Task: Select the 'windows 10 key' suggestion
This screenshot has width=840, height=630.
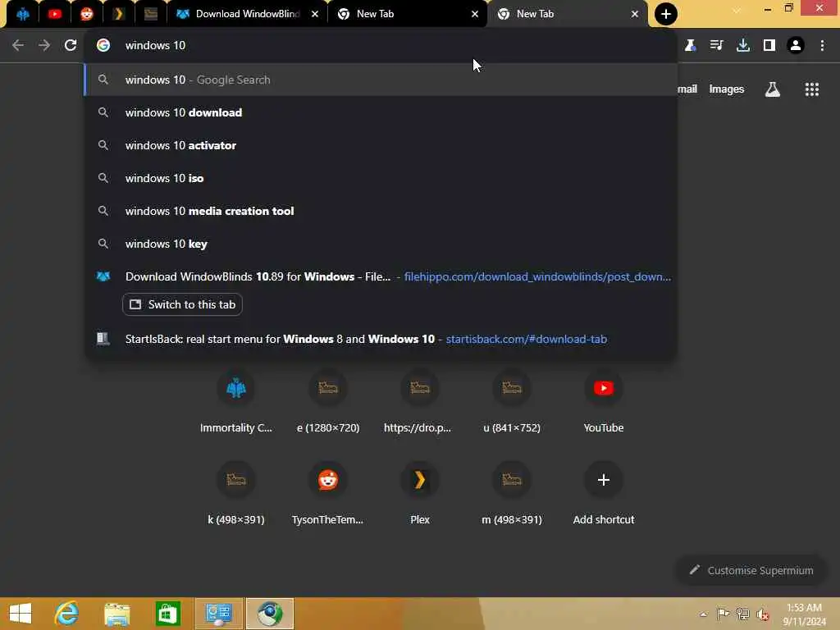Action: (x=381, y=244)
